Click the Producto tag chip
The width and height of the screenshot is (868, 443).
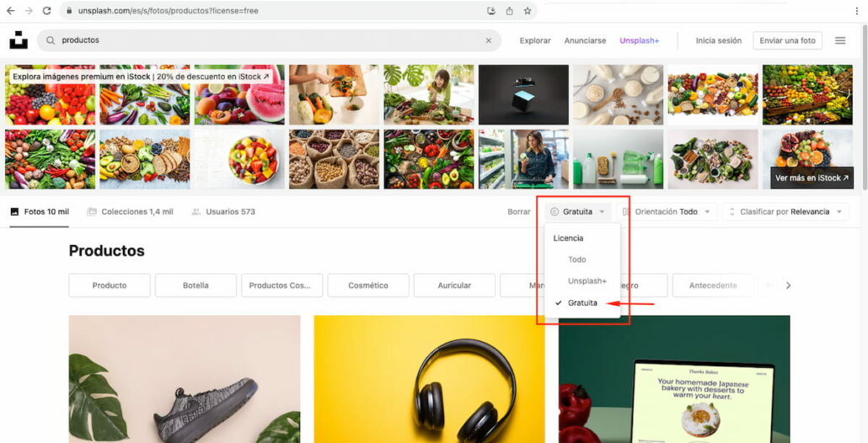pos(110,286)
